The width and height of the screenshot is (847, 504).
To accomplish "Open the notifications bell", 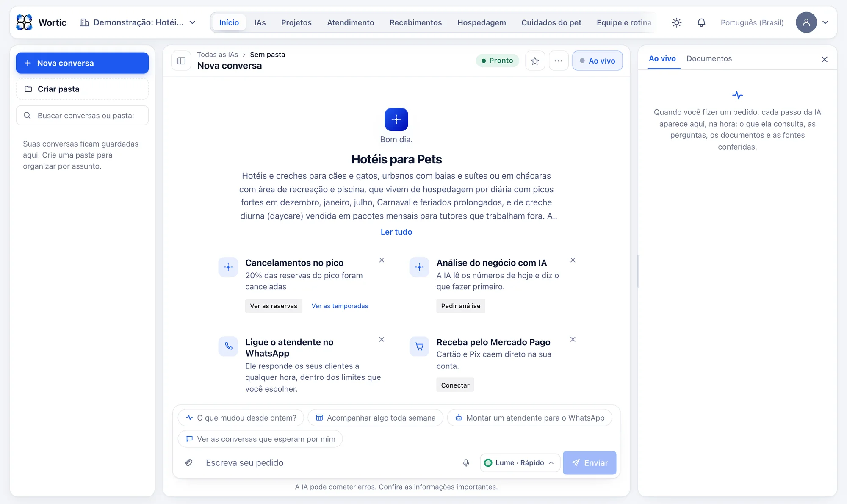I will point(701,22).
